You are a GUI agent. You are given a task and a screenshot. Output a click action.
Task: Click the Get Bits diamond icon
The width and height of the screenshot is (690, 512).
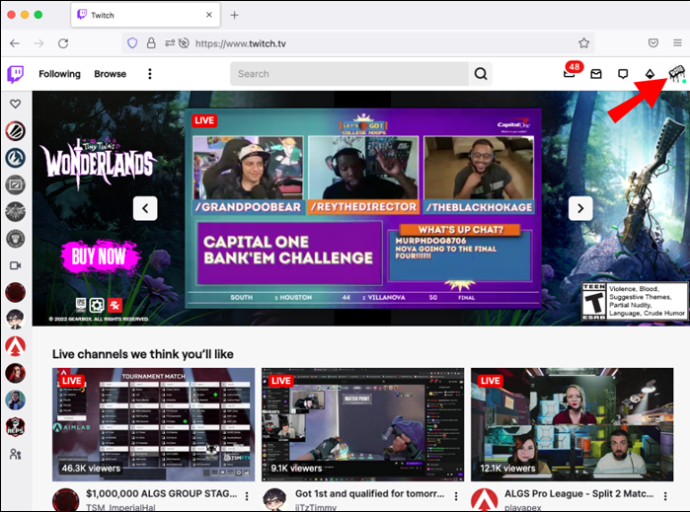point(650,74)
